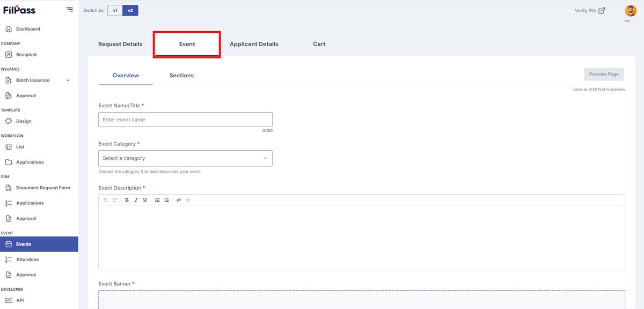The width and height of the screenshot is (644, 309).
Task: Open Document Request Form icon
Action: coord(9,188)
